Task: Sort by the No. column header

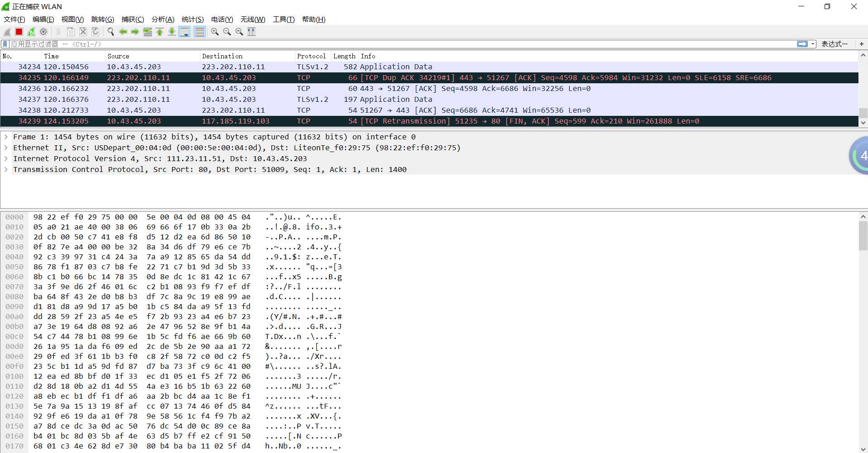Action: (x=21, y=56)
